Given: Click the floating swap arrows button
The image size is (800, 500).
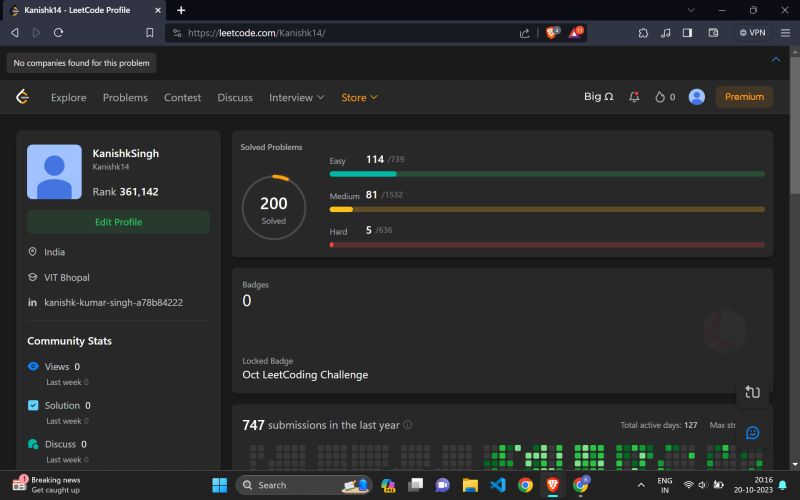Looking at the screenshot, I should pos(752,392).
